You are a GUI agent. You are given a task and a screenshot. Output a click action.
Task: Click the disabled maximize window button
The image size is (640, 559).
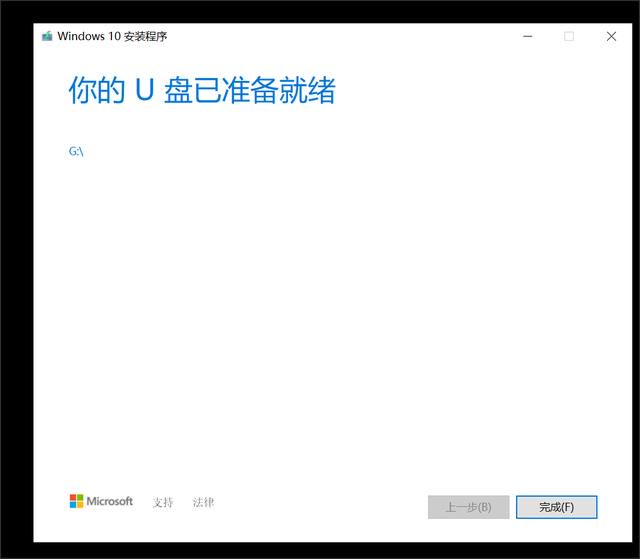tap(569, 36)
